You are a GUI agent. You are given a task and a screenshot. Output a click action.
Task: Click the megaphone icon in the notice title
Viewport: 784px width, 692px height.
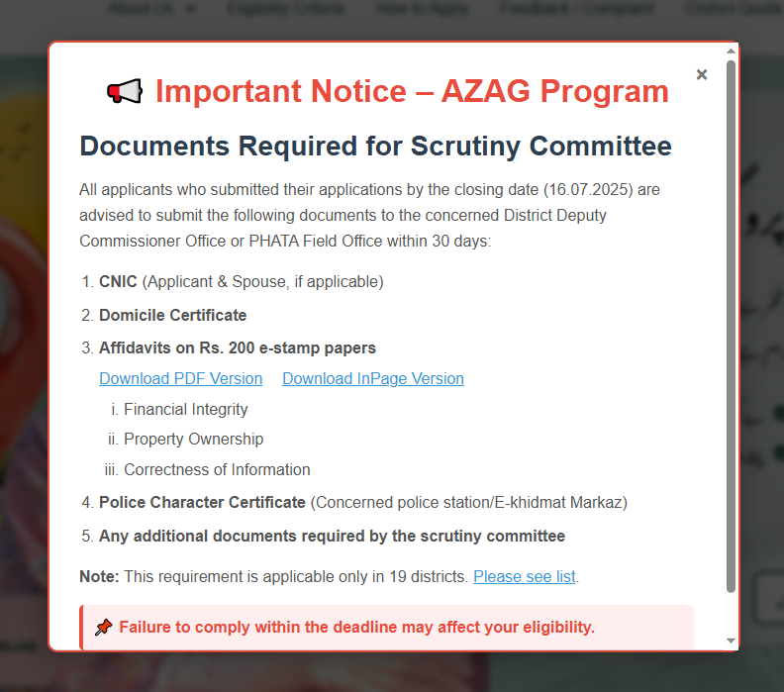125,92
